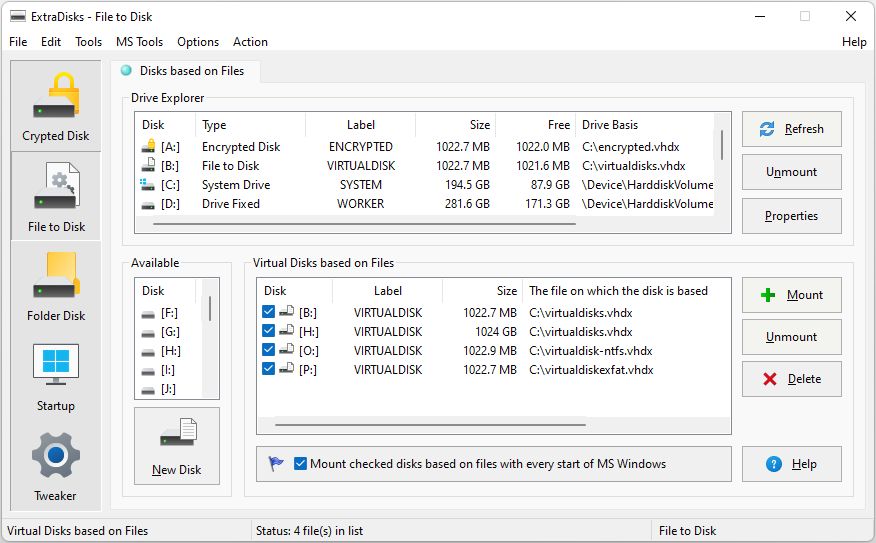
Task: Select the encrypted A: drive row
Action: tap(240, 147)
